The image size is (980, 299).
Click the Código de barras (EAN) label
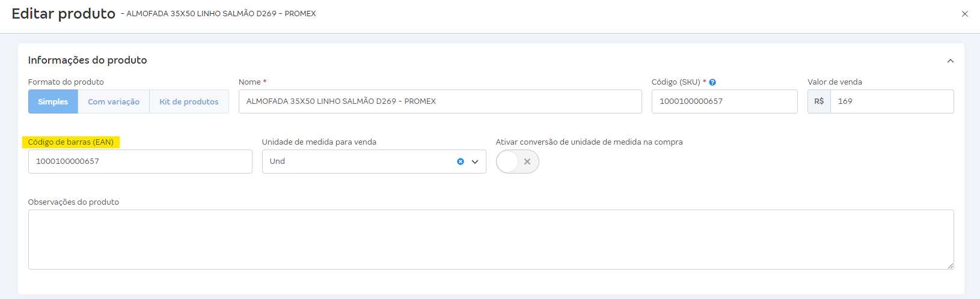(71, 142)
